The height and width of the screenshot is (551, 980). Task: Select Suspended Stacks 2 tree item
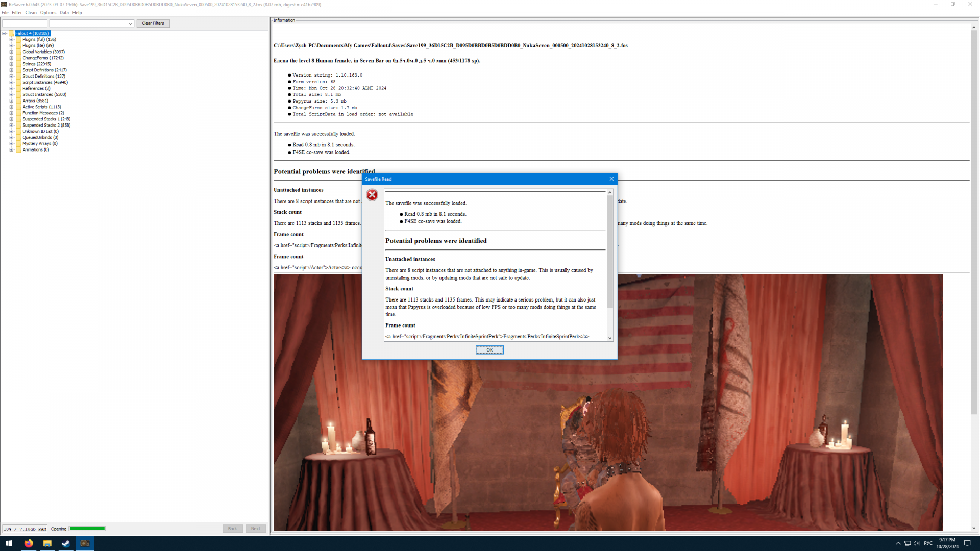(x=46, y=126)
